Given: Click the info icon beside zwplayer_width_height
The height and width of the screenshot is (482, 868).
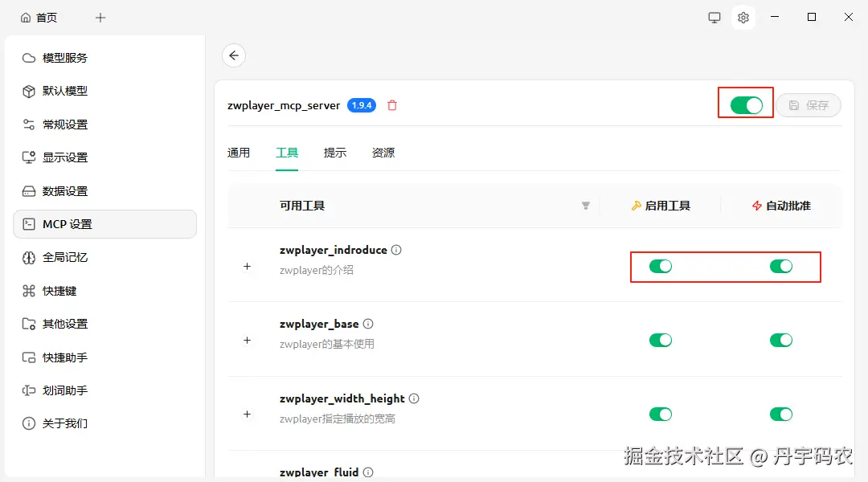Looking at the screenshot, I should point(414,398).
